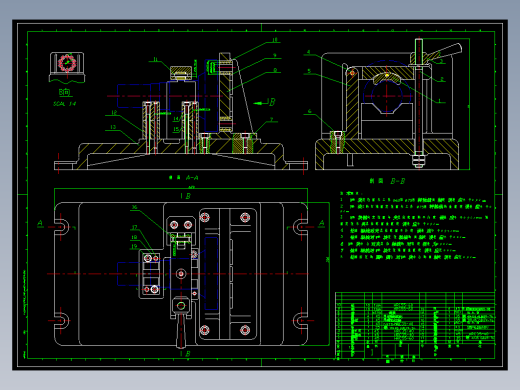Click the title block parts list table
Screen dimensions: 520x390
click(x=415, y=326)
